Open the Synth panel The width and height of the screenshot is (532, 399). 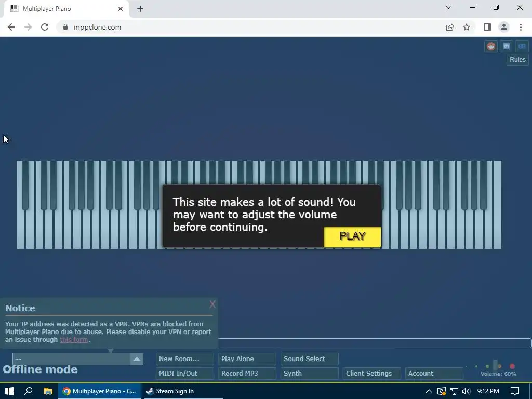point(310,373)
